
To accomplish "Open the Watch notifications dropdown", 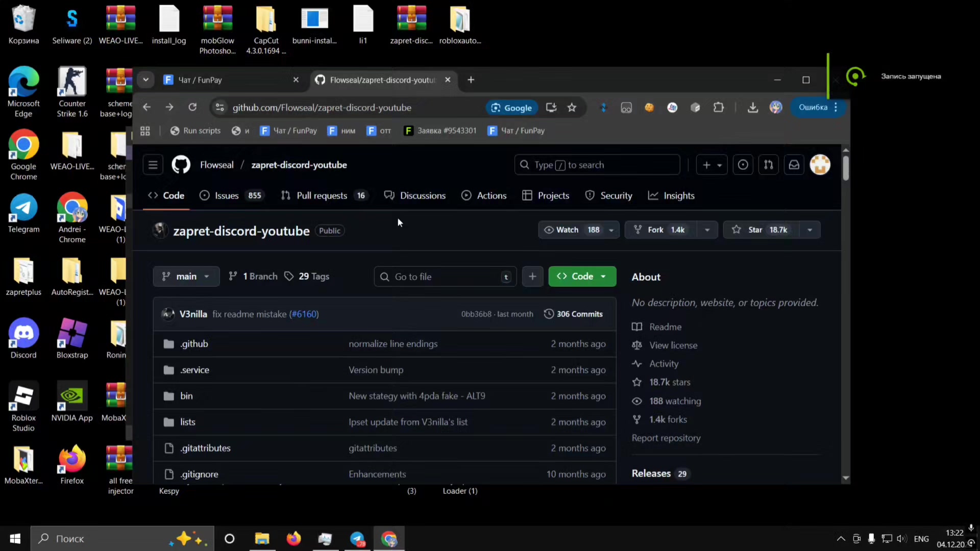I will pyautogui.click(x=579, y=230).
